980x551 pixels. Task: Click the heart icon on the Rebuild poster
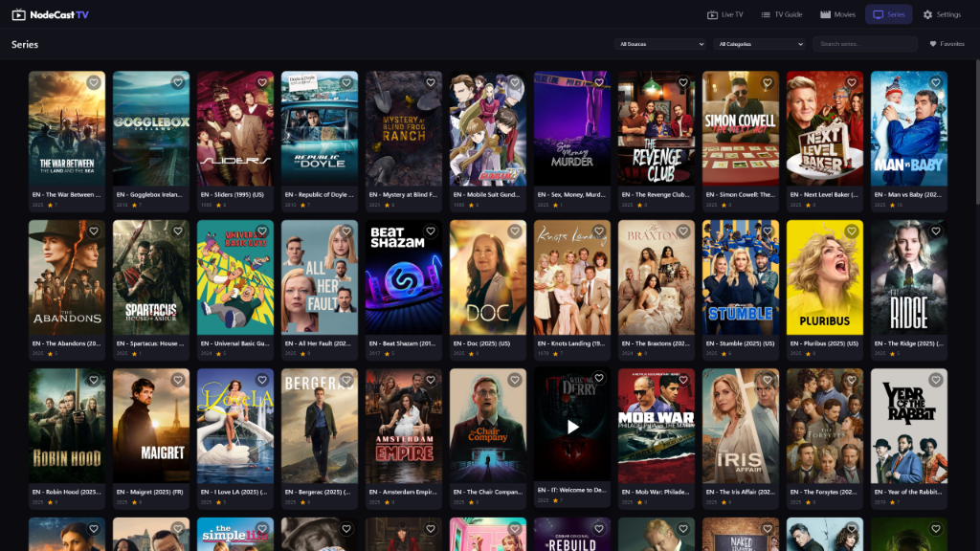599,529
